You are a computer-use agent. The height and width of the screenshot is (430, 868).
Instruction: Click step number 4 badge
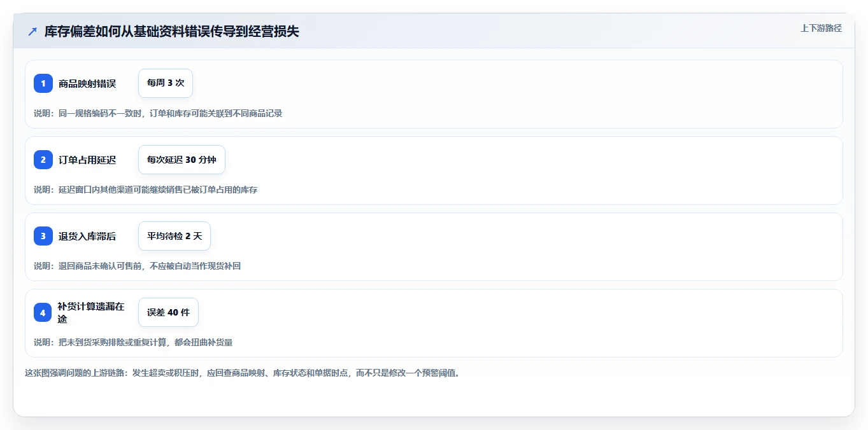point(43,312)
